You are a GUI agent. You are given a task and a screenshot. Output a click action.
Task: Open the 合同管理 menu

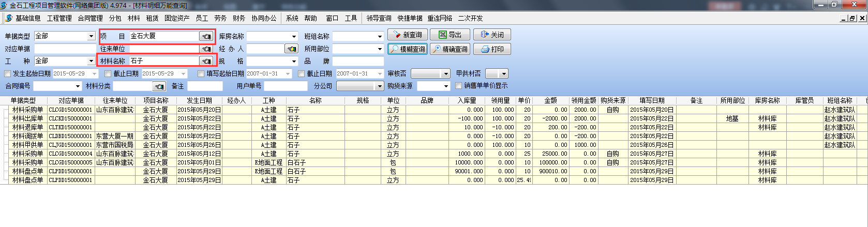coord(90,18)
